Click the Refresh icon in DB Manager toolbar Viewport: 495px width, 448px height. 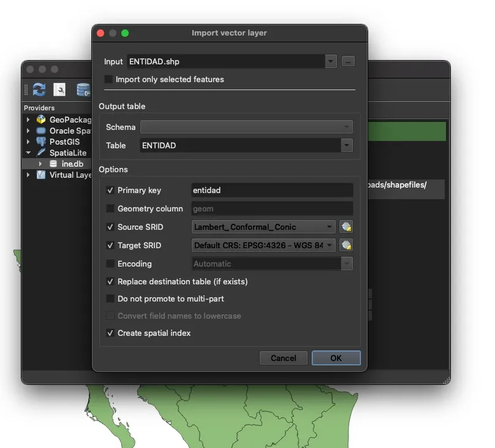pos(39,89)
